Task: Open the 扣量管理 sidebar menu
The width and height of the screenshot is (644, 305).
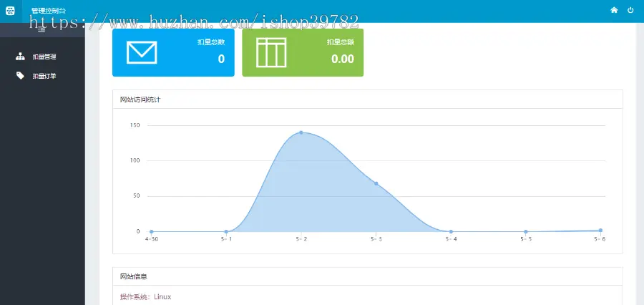Action: 43,57
